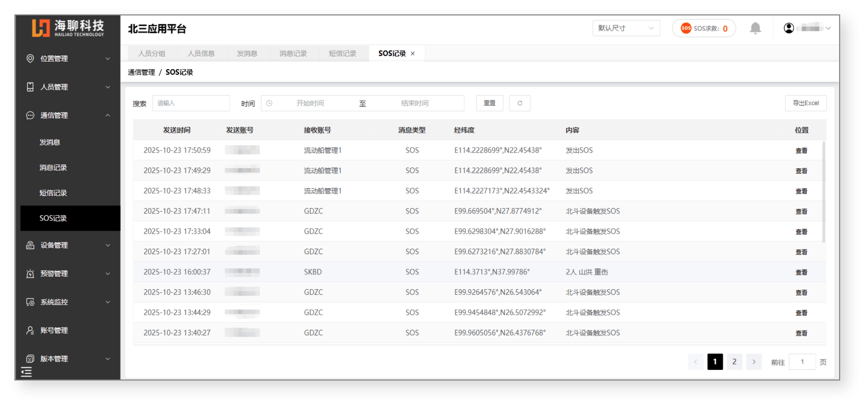Click the SOS求救 counter

click(704, 28)
